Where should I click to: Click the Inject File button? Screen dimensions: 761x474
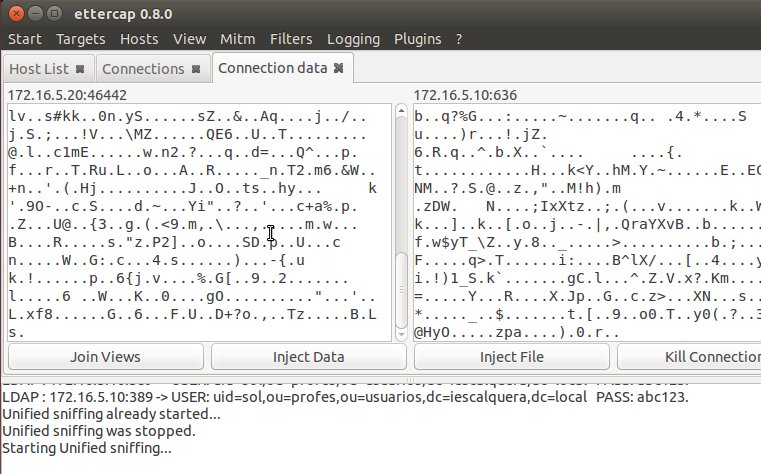512,357
